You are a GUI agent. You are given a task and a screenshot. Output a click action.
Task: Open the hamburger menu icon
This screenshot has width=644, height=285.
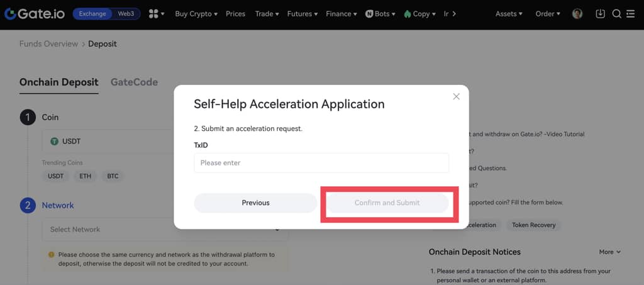click(631, 14)
